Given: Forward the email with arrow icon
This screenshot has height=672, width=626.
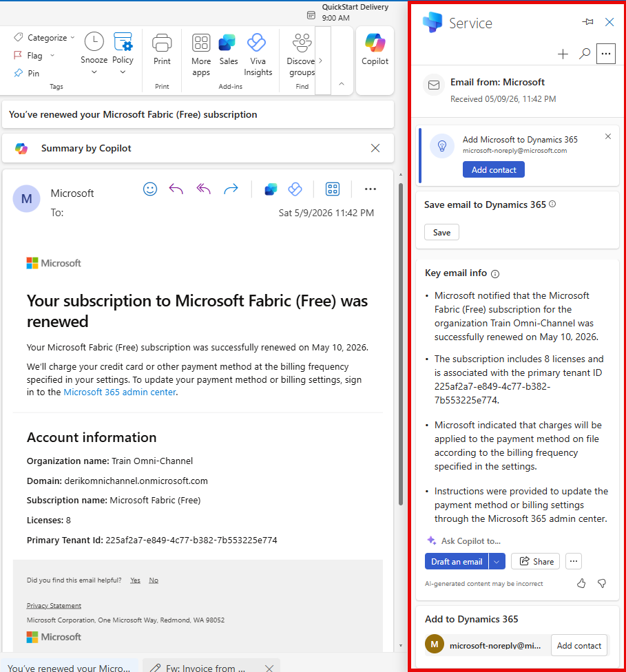Looking at the screenshot, I should (x=231, y=189).
